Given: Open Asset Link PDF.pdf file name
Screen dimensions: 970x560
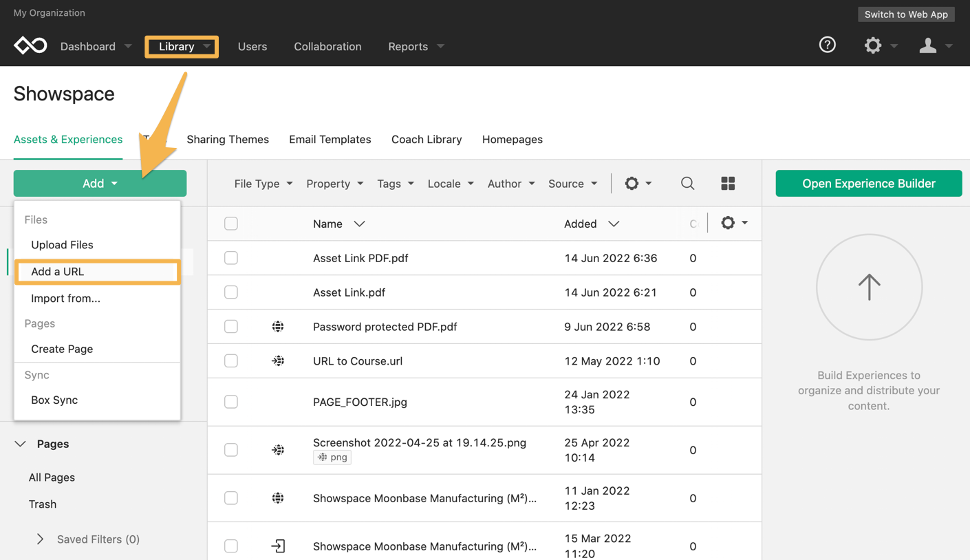Looking at the screenshot, I should [x=360, y=258].
